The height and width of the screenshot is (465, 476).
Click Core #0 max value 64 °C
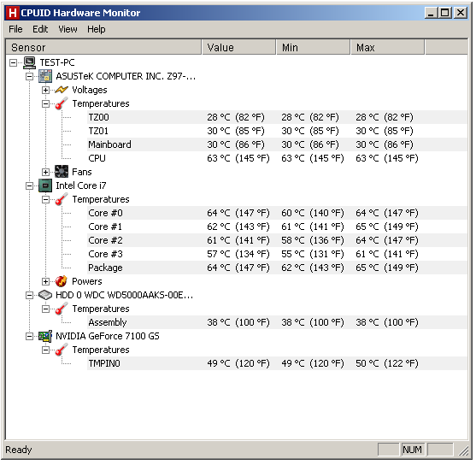point(387,213)
